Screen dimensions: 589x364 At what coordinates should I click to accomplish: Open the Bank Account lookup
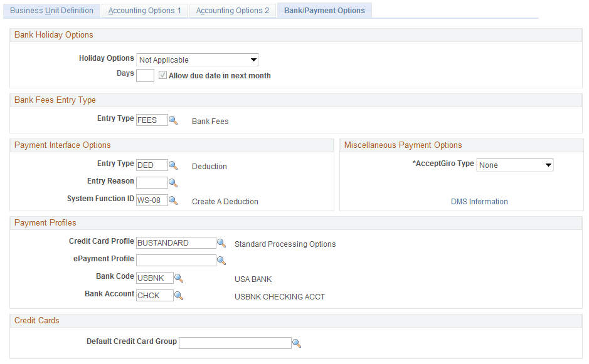pyautogui.click(x=179, y=295)
